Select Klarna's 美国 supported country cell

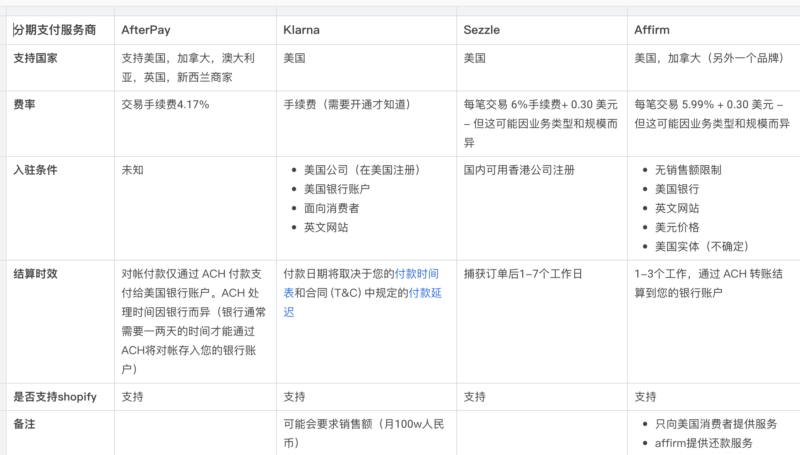pyautogui.click(x=366, y=68)
